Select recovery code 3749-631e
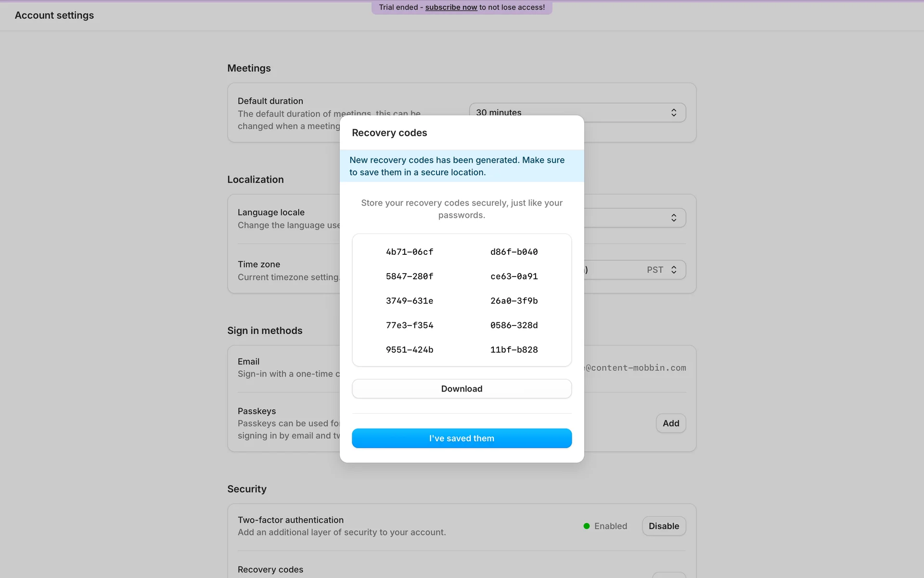The image size is (924, 578). click(410, 301)
